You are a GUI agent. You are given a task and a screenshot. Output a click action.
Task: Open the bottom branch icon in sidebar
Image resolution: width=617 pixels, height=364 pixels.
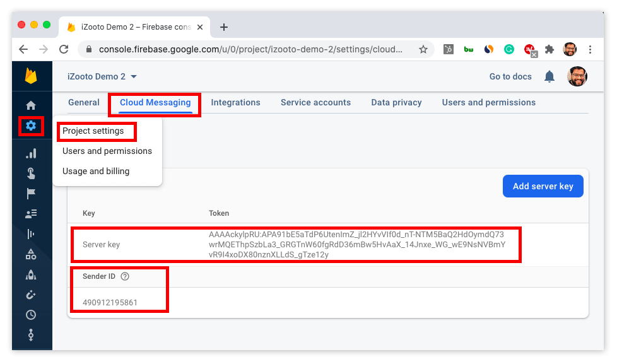tap(31, 335)
